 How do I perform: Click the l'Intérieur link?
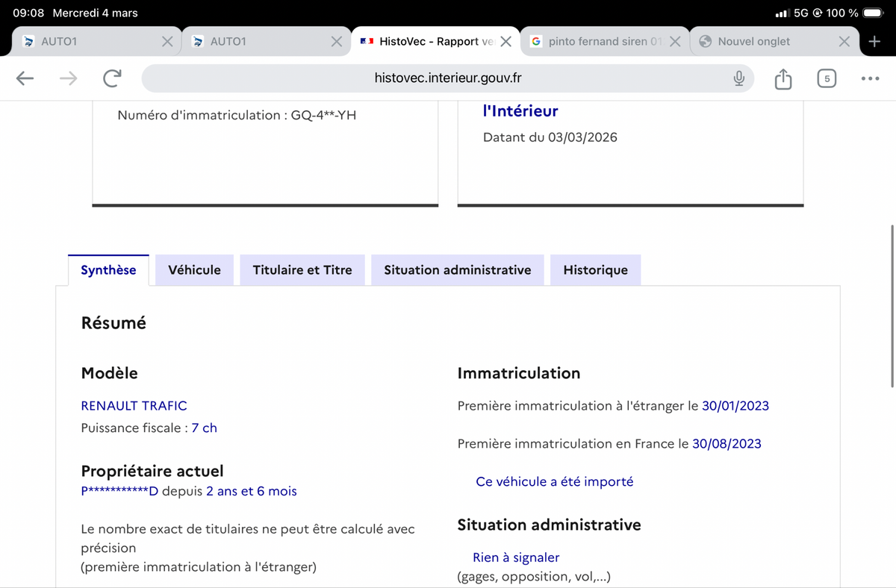(520, 111)
